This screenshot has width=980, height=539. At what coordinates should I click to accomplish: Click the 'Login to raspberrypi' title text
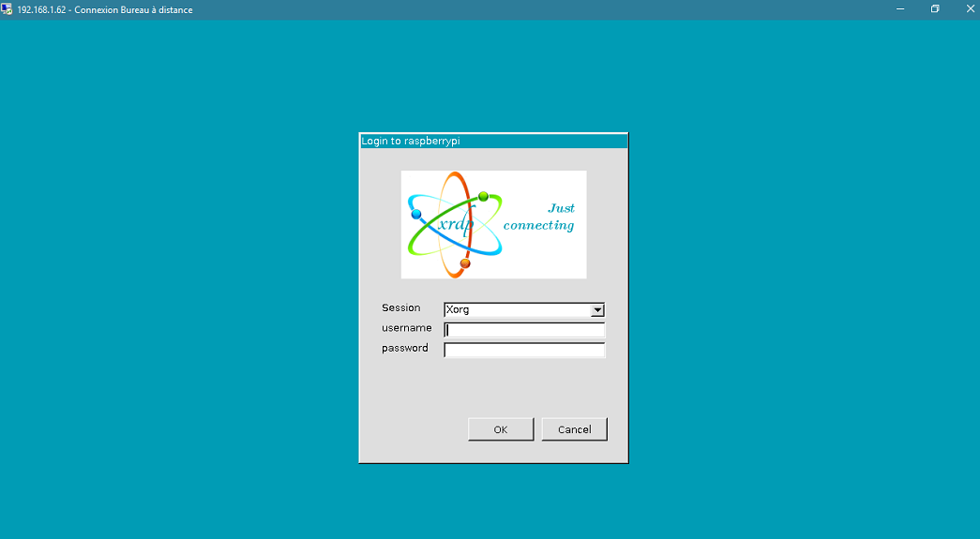411,142
